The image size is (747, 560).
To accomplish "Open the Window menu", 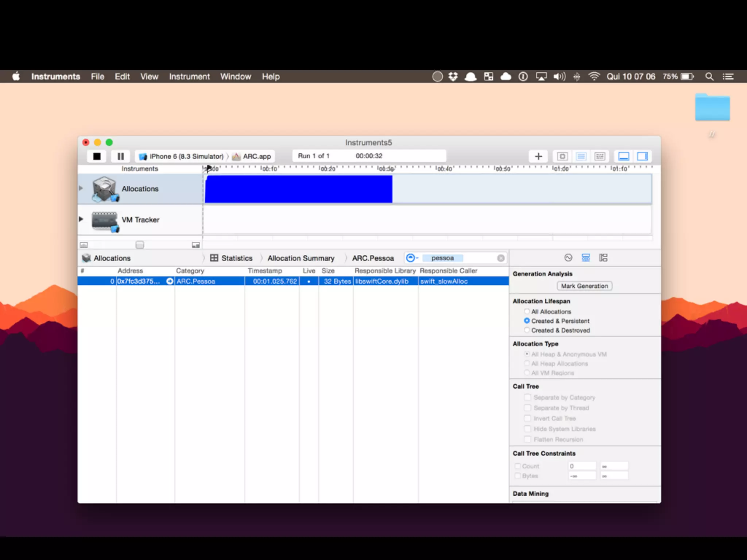I will (x=236, y=77).
